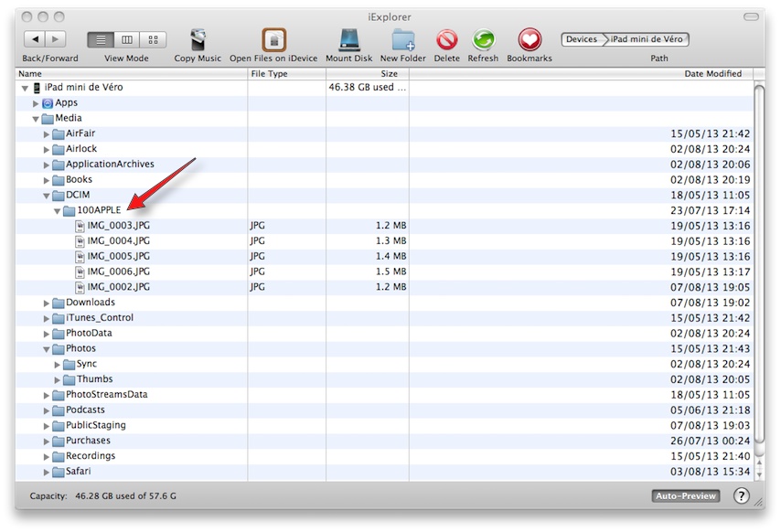This screenshot has width=781, height=532.
Task: Click the 23/07/13 17:14 date cell
Action: click(x=710, y=210)
